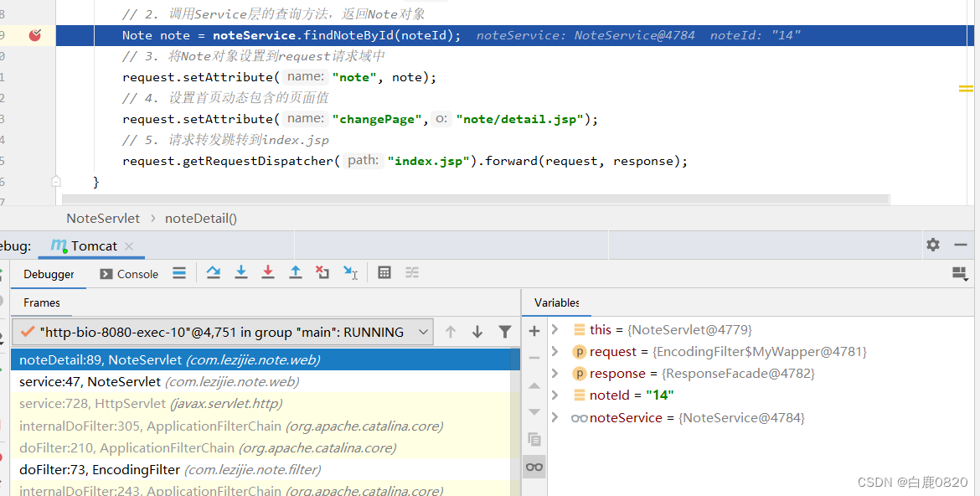The height and width of the screenshot is (496, 980).
Task: Toggle the breakpoint on the findNoteById line
Action: 35,36
